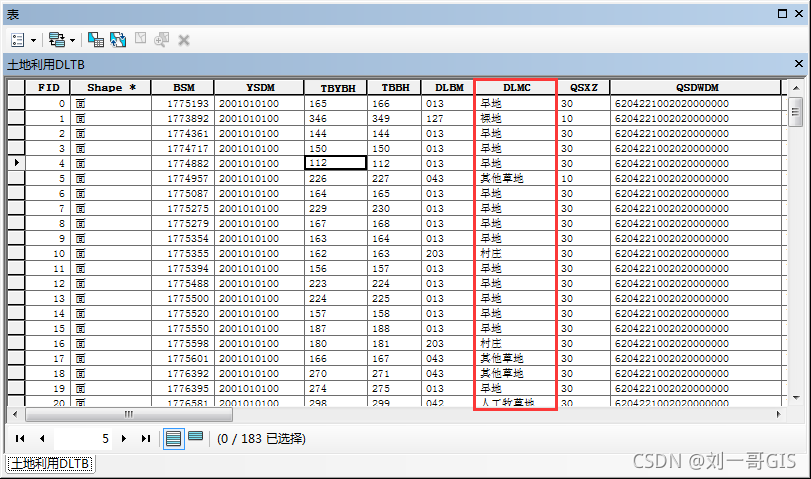The height and width of the screenshot is (479, 811).
Task: Click the active cell 112 in TBYBH
Action: pos(336,163)
